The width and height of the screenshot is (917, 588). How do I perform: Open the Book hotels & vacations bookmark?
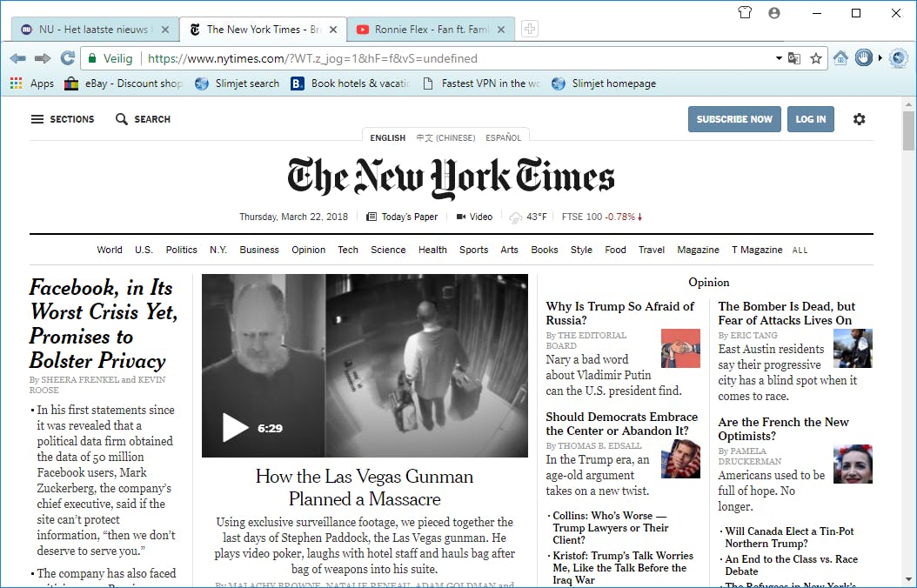(351, 84)
